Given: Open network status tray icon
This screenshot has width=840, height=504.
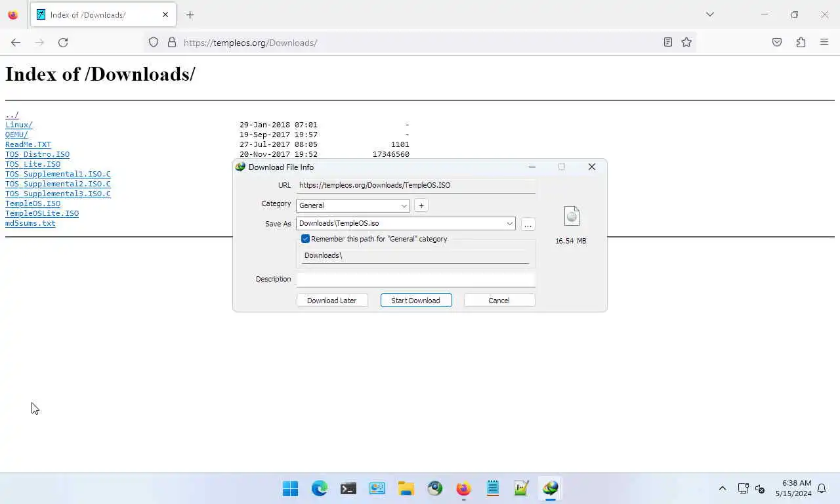Looking at the screenshot, I should point(743,488).
